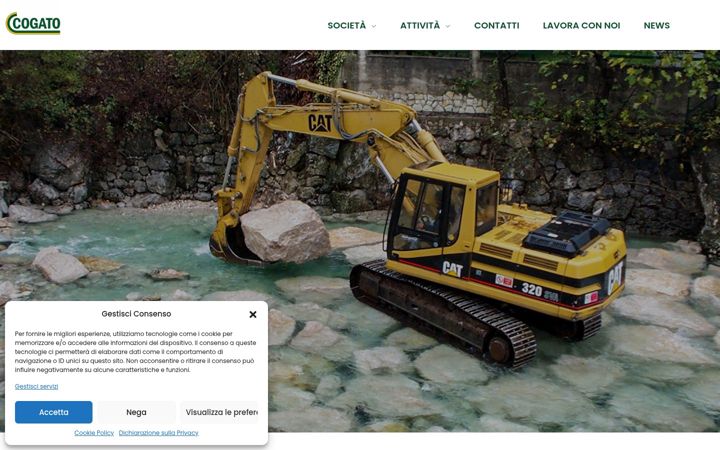Go to the Contatti page
Viewport: 720px width, 450px height.
(496, 26)
